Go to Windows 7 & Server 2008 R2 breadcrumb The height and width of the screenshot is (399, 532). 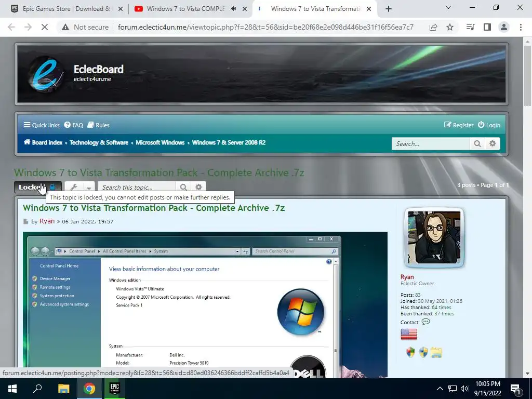[229, 142]
